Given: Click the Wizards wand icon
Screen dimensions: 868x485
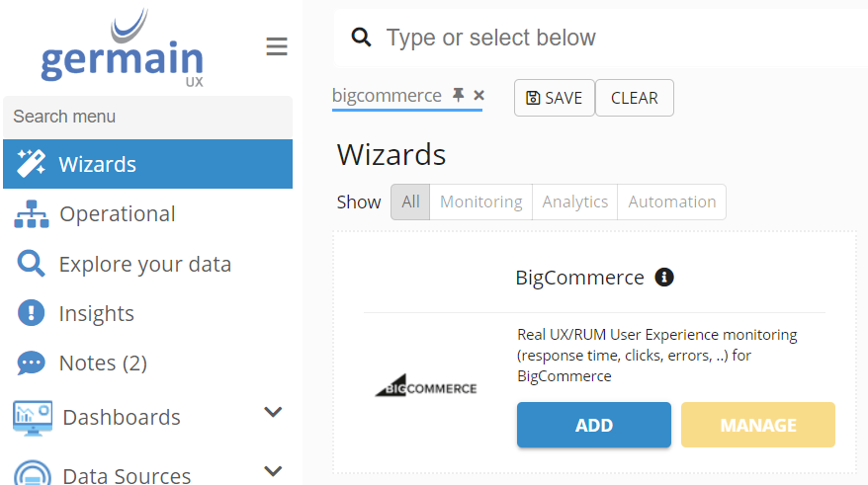Looking at the screenshot, I should point(32,164).
